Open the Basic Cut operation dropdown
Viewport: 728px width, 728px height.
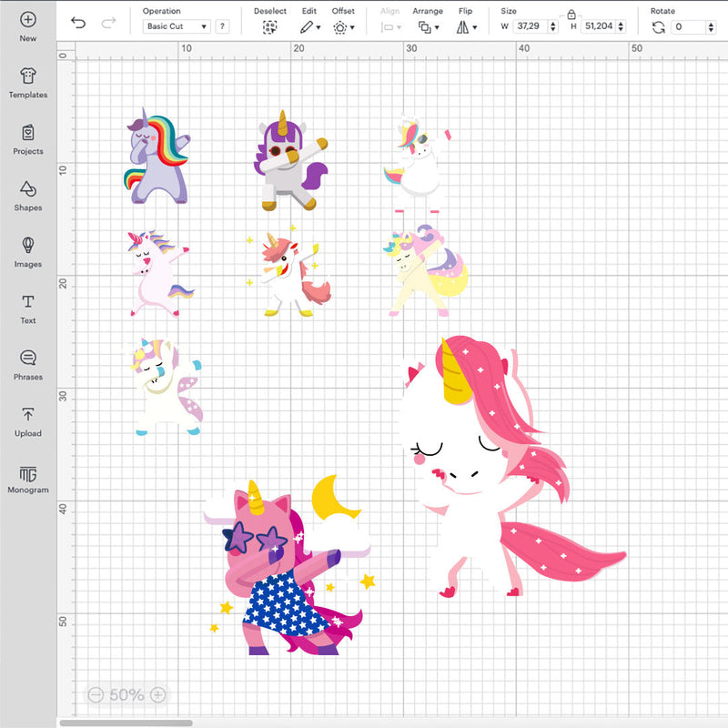click(176, 26)
